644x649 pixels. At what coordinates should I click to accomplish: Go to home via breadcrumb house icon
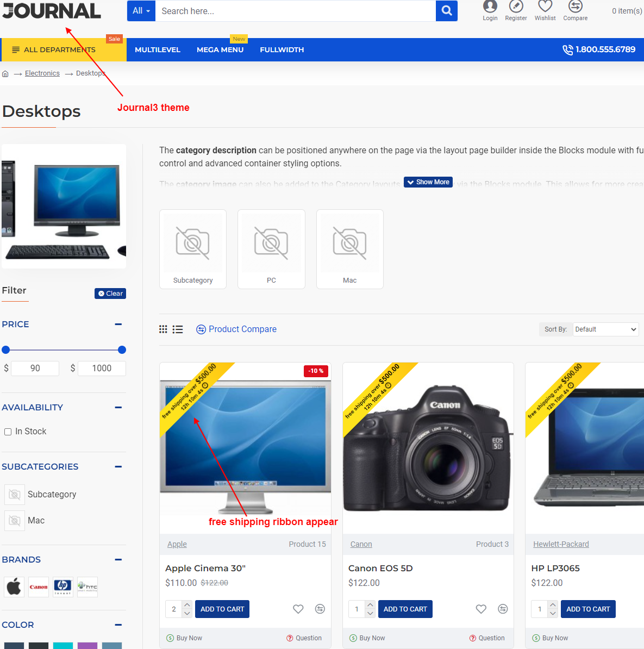coord(5,74)
